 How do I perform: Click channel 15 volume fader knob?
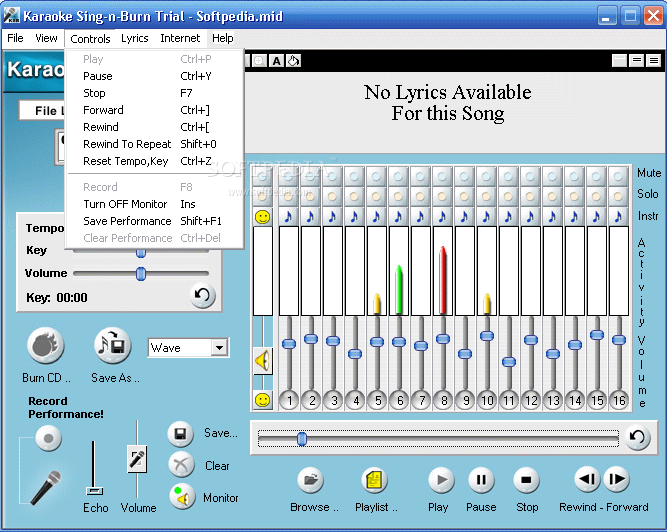(597, 335)
